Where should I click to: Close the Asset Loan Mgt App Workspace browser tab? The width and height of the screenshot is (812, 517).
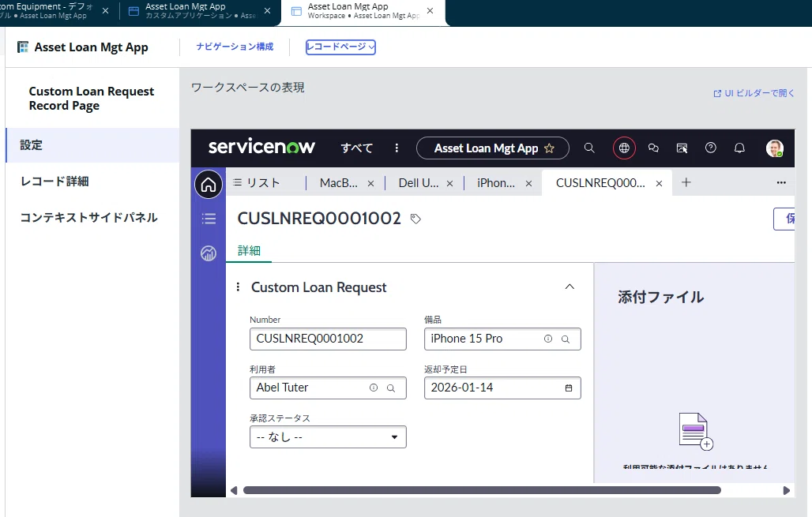click(x=430, y=10)
